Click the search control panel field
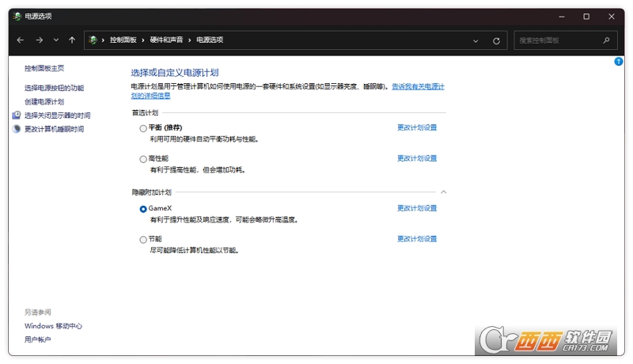633x364 pixels. [x=566, y=40]
